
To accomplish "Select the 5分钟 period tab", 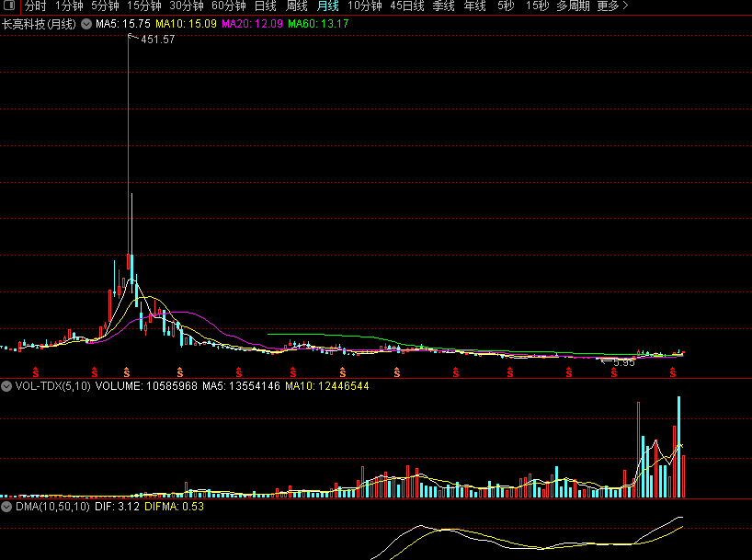I will (x=105, y=6).
